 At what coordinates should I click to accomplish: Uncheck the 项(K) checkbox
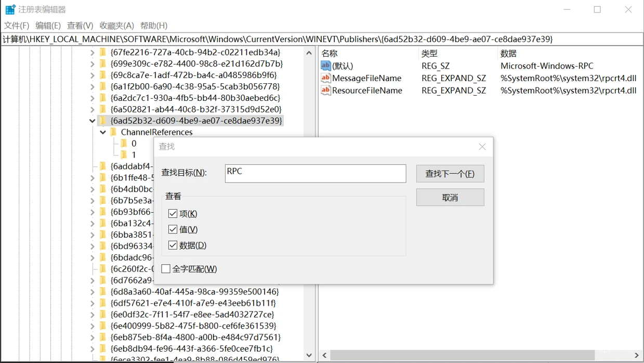173,214
